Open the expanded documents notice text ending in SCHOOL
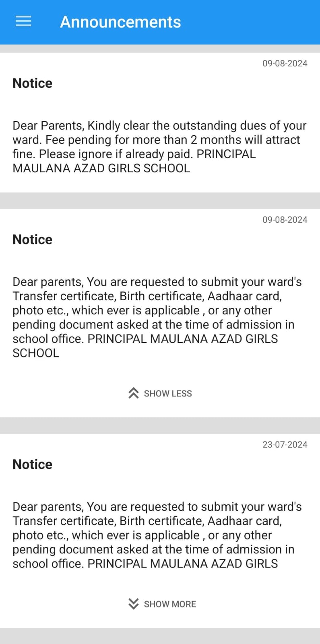 tap(157, 317)
